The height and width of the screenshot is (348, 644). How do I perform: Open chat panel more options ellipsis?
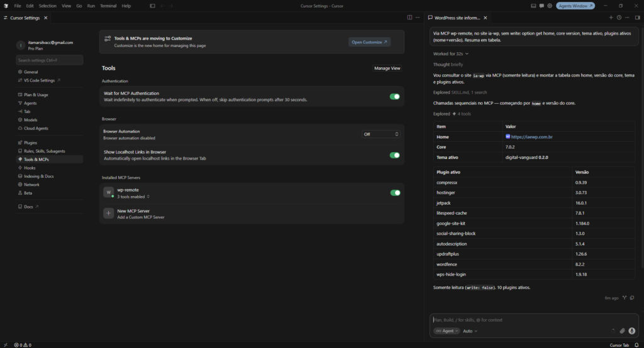627,17
